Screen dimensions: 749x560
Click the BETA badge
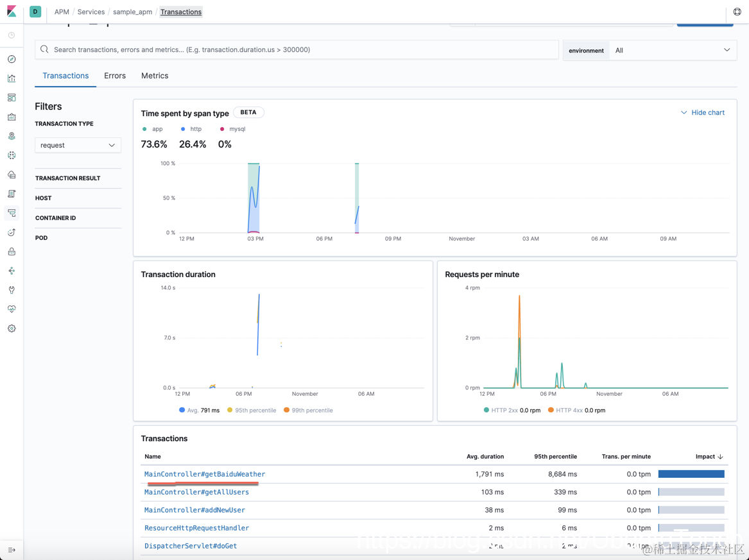click(x=248, y=112)
